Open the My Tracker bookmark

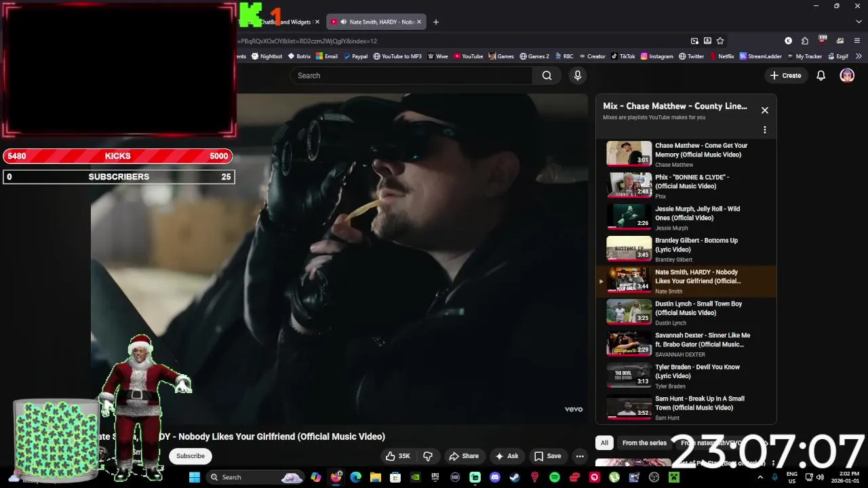click(x=804, y=56)
